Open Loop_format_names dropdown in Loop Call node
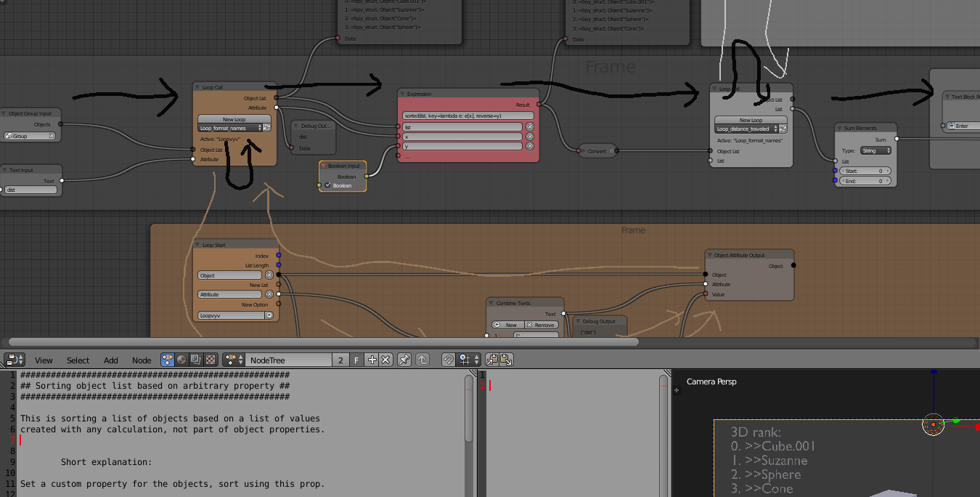Viewport: 980px width, 497px height. 229,128
